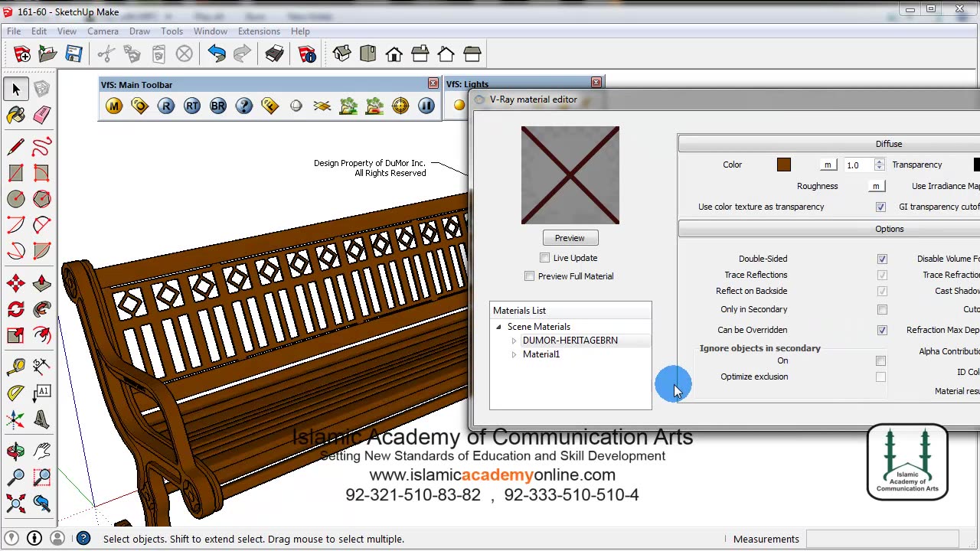Click Diffuse color texture m button
Screen dimensions: 980x551
(828, 165)
